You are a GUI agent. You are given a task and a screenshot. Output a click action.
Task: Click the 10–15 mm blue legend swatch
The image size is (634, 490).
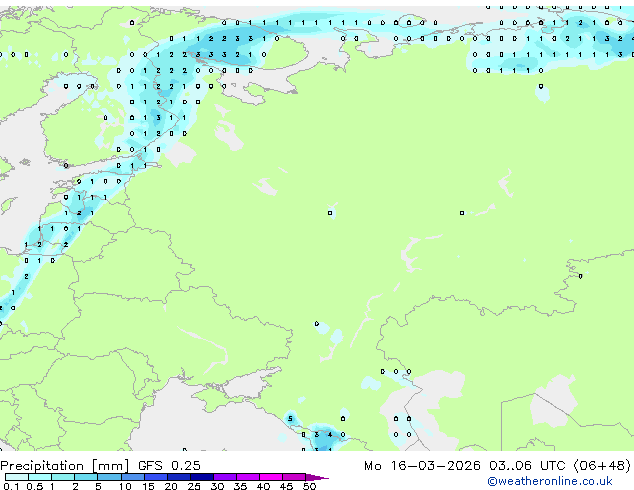click(x=133, y=477)
